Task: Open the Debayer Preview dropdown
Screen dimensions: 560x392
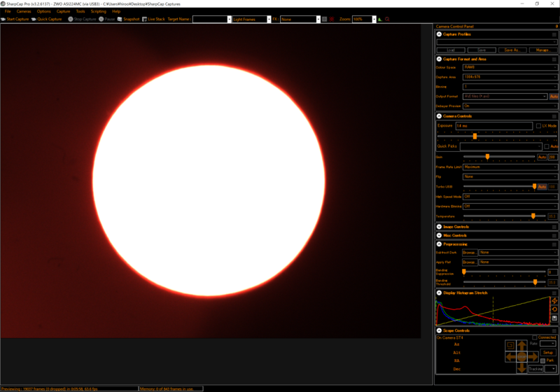Action: point(510,106)
